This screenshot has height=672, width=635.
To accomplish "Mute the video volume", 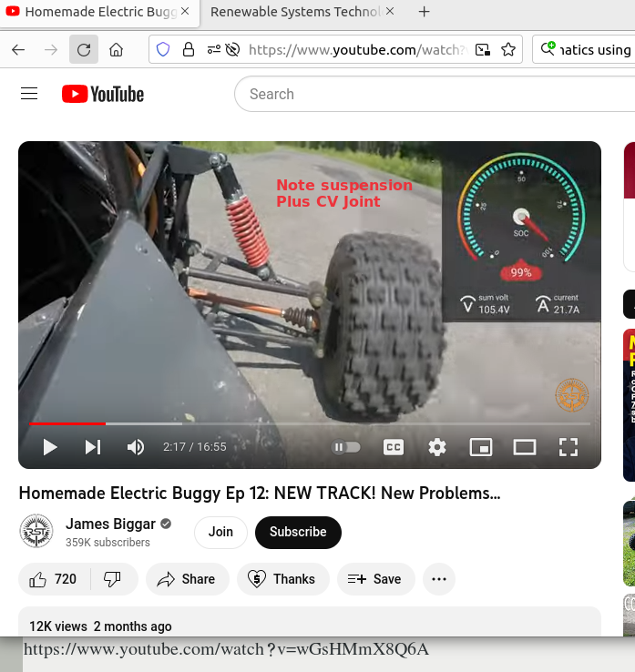I will [136, 447].
